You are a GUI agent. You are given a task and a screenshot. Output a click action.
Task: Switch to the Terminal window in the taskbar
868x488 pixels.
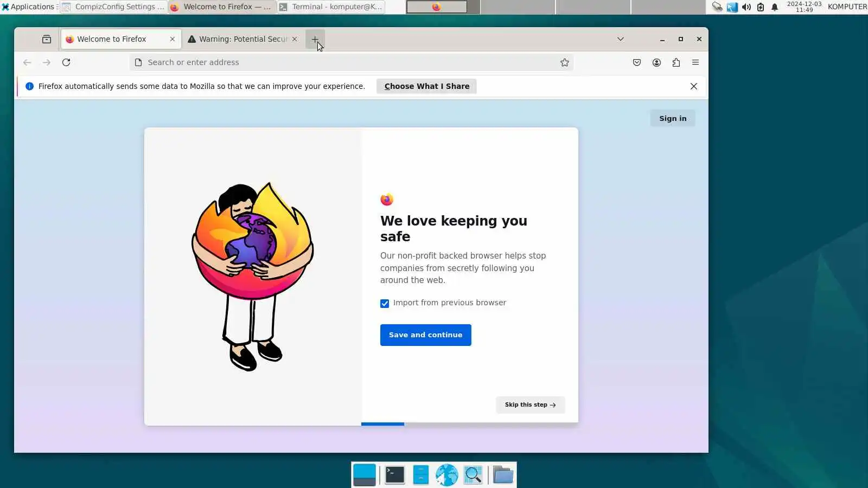331,7
